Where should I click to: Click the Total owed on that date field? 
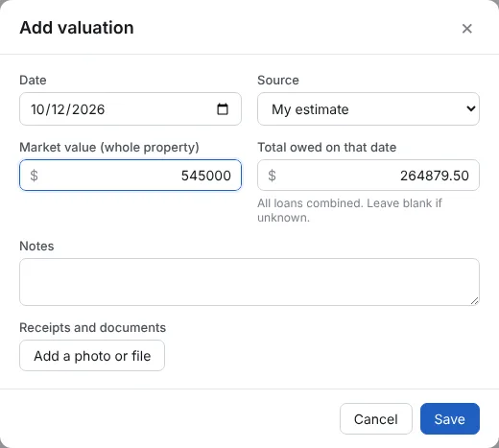(368, 176)
